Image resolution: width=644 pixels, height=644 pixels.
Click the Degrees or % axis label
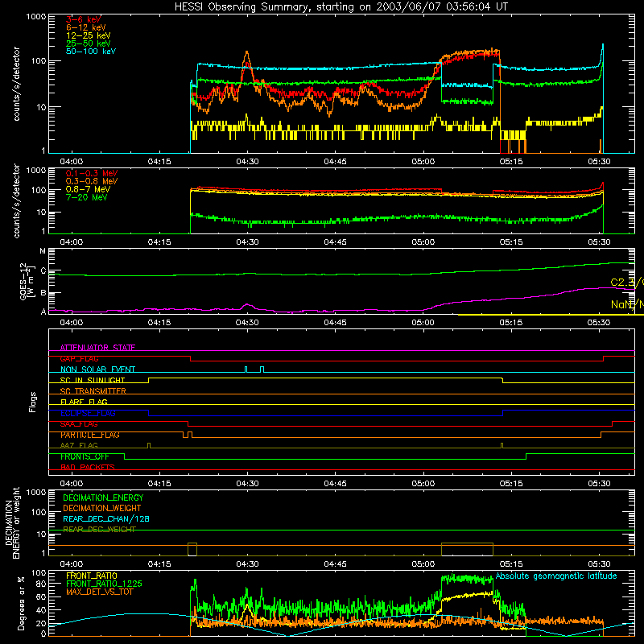(x=21, y=603)
